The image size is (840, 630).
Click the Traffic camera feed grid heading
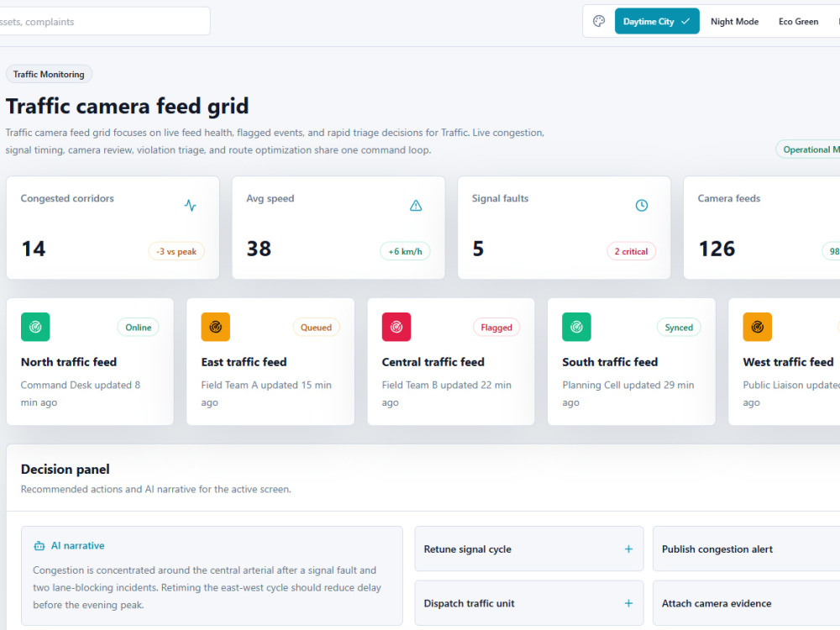(127, 106)
